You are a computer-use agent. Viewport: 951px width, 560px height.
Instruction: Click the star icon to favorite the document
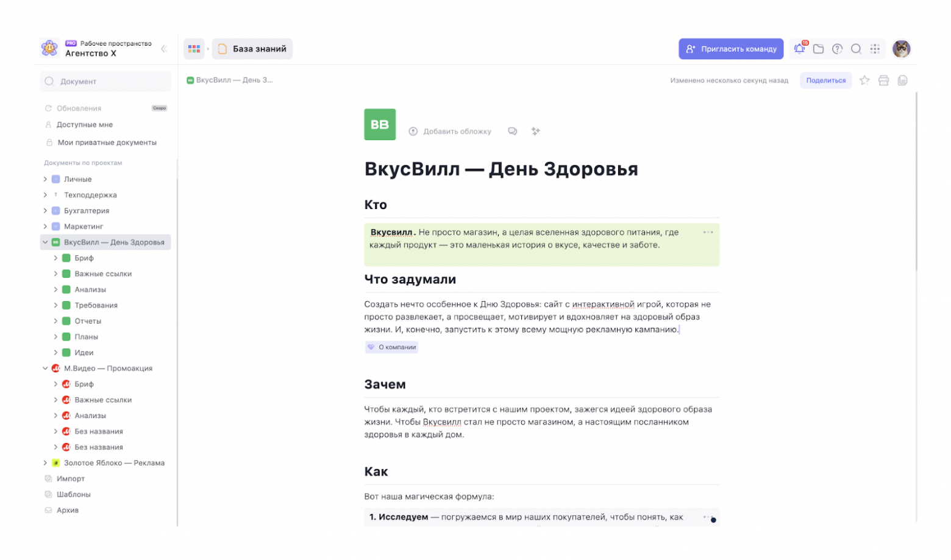(864, 80)
